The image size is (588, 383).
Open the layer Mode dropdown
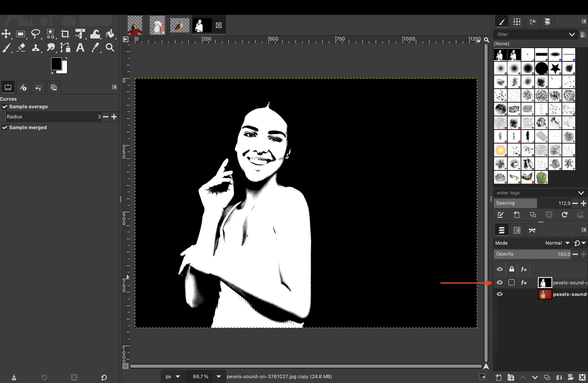point(557,243)
